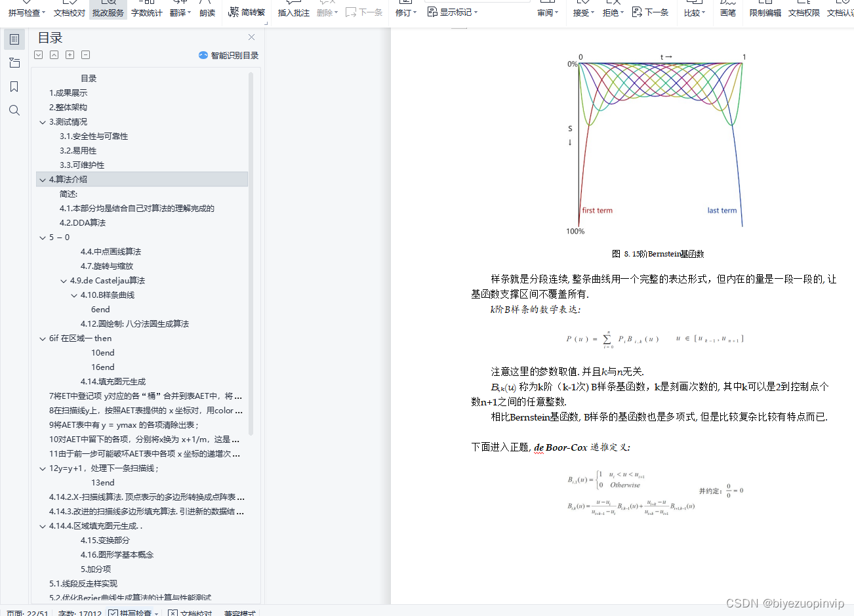
Task: Open the 显示标记 show markup menu
Action: pyautogui.click(x=454, y=12)
